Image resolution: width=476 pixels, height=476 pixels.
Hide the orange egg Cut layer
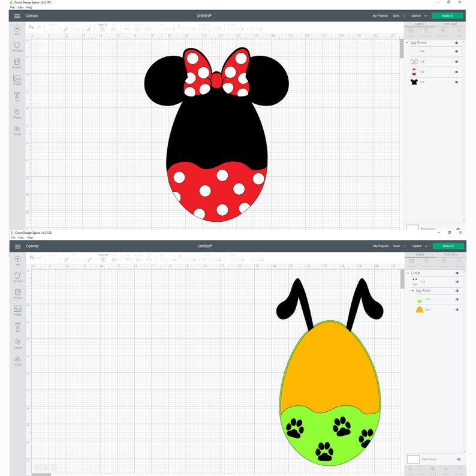457,310
